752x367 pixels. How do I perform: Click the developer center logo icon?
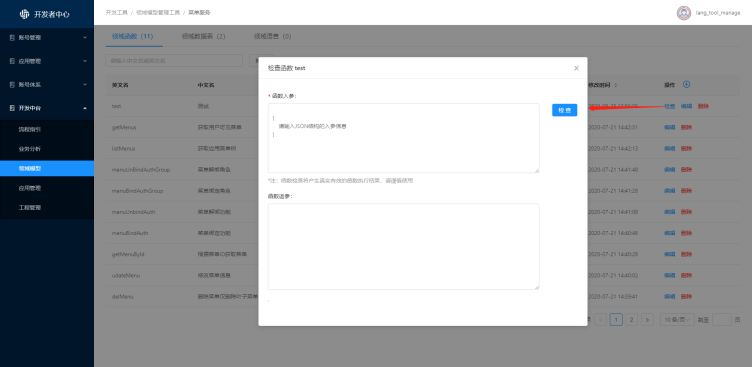[x=24, y=14]
